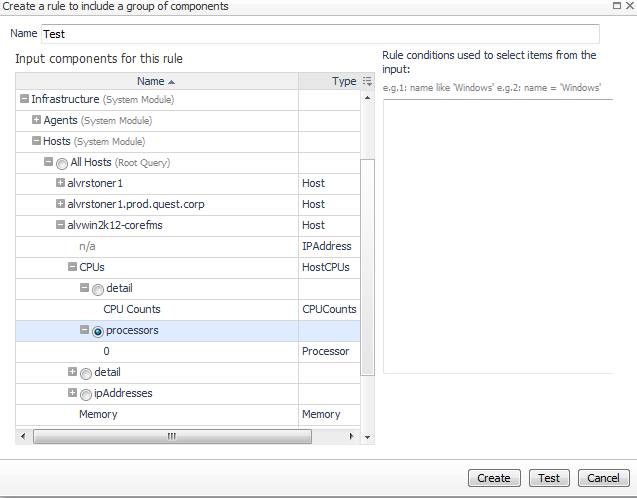Click the Create button

pos(494,478)
